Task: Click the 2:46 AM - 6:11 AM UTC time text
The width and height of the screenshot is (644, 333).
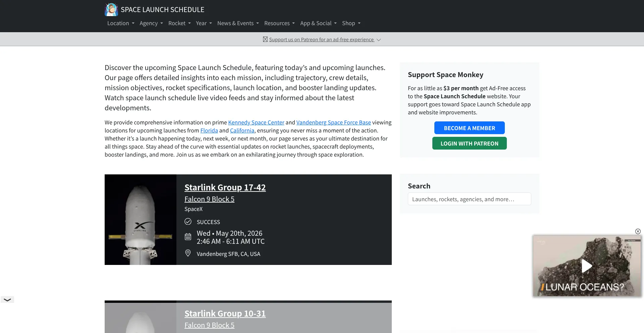Action: (231, 241)
